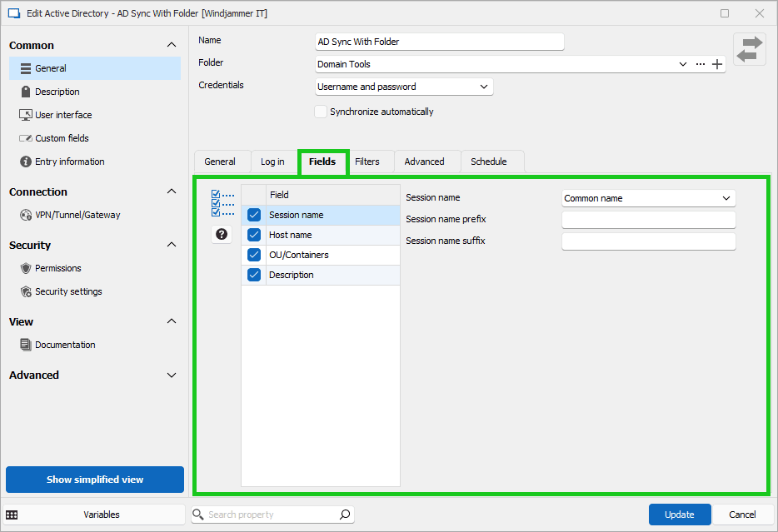Open the Credentials dropdown
This screenshot has width=778, height=532.
tap(404, 87)
